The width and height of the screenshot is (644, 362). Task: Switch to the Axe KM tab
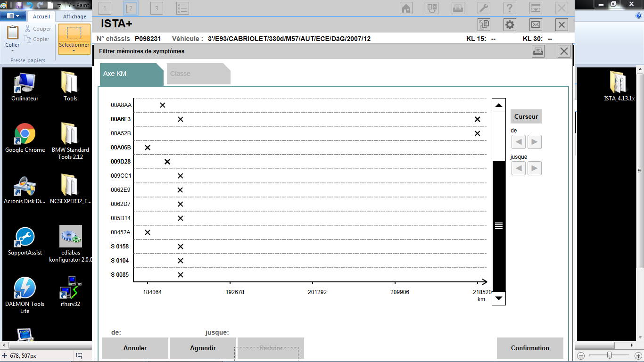coord(132,74)
